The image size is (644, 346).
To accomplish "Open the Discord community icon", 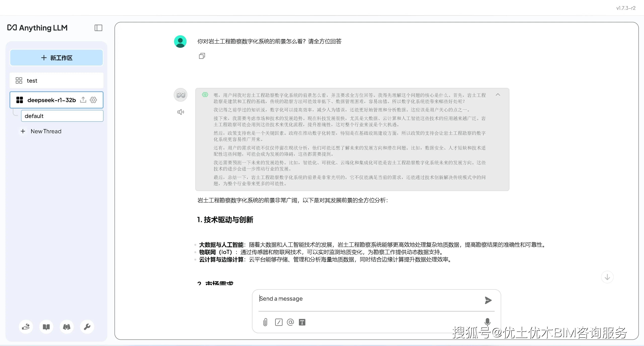I will (67, 327).
